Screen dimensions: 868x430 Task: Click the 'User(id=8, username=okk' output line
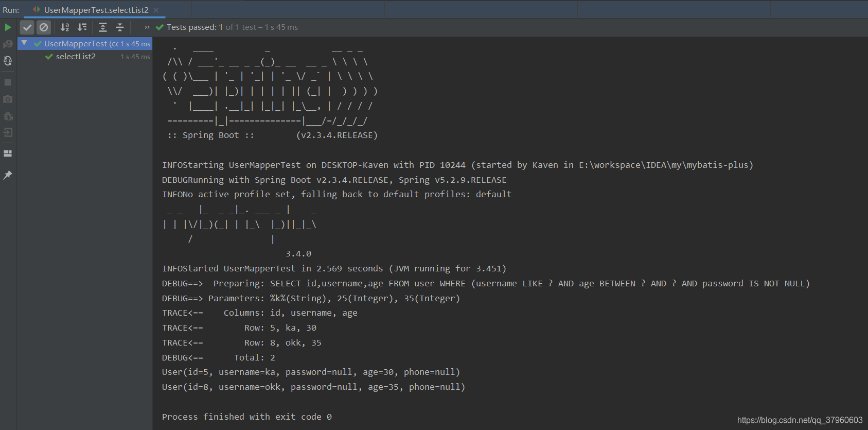314,387
